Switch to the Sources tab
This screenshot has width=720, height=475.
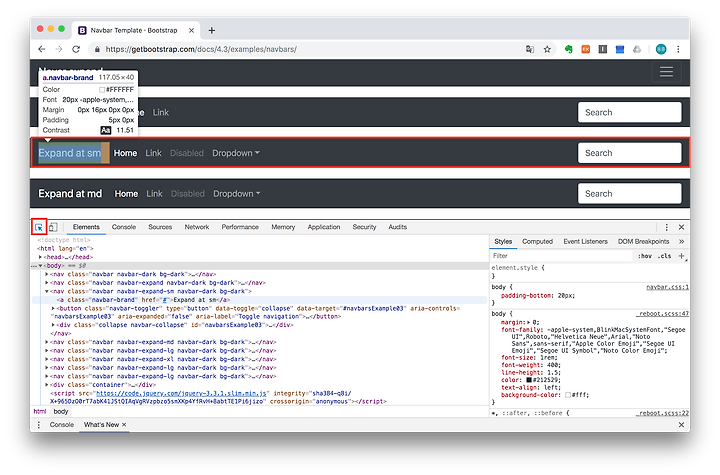click(x=160, y=227)
